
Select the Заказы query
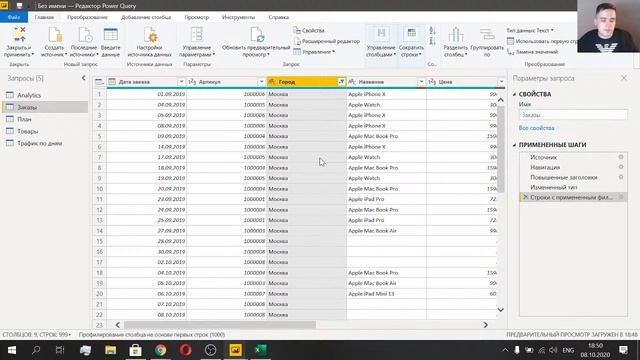point(45,107)
